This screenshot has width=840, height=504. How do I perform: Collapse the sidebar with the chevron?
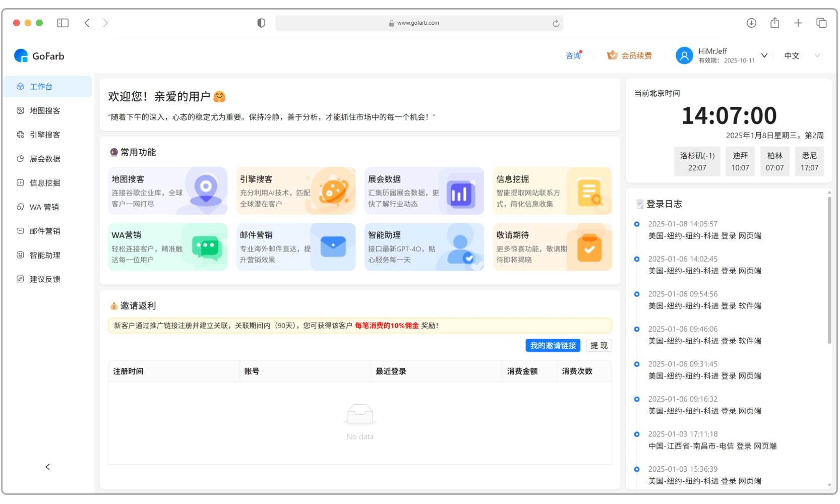coord(47,466)
